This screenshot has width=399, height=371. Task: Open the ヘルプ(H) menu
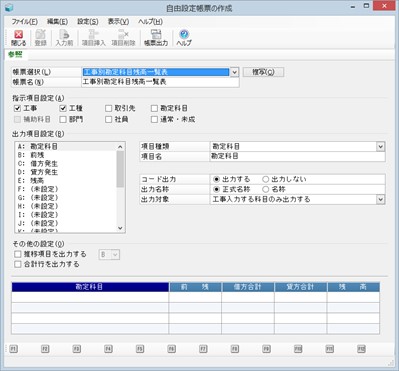click(150, 22)
